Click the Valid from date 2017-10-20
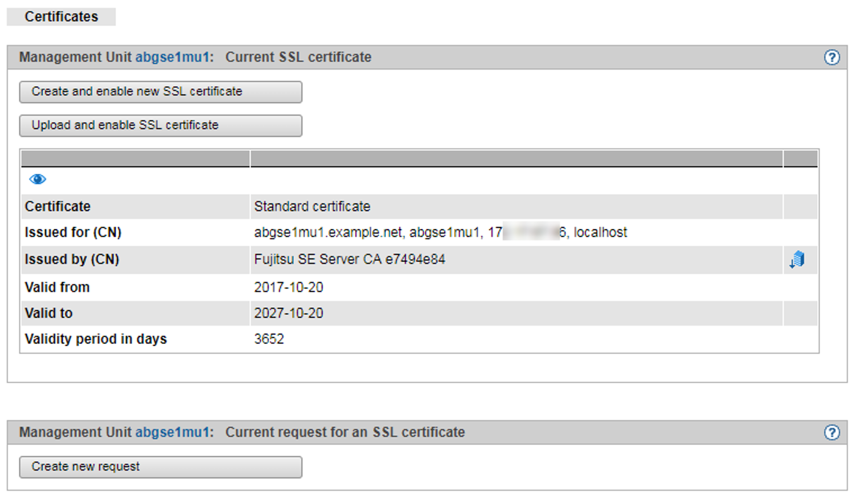Screen dimensions: 860x504 289,287
